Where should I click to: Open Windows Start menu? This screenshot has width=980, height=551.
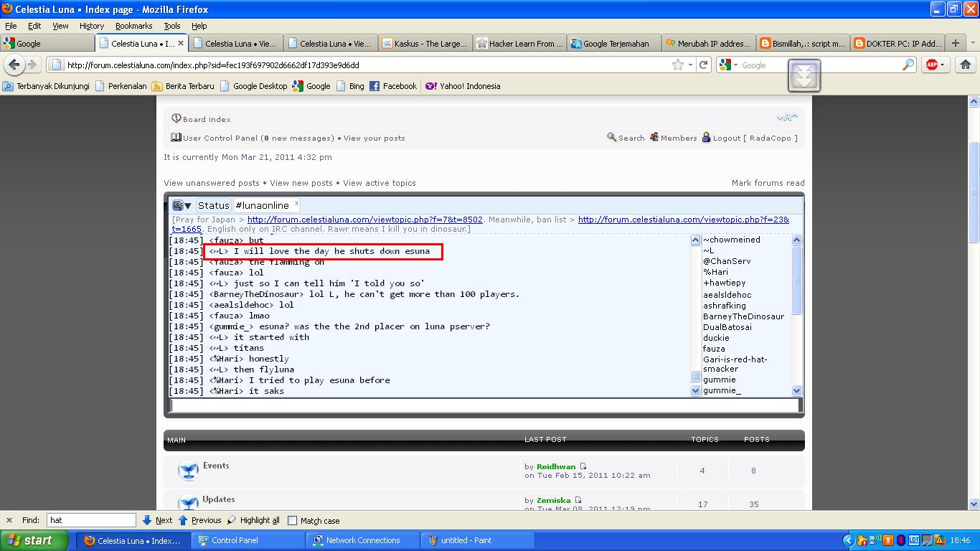[x=34, y=540]
